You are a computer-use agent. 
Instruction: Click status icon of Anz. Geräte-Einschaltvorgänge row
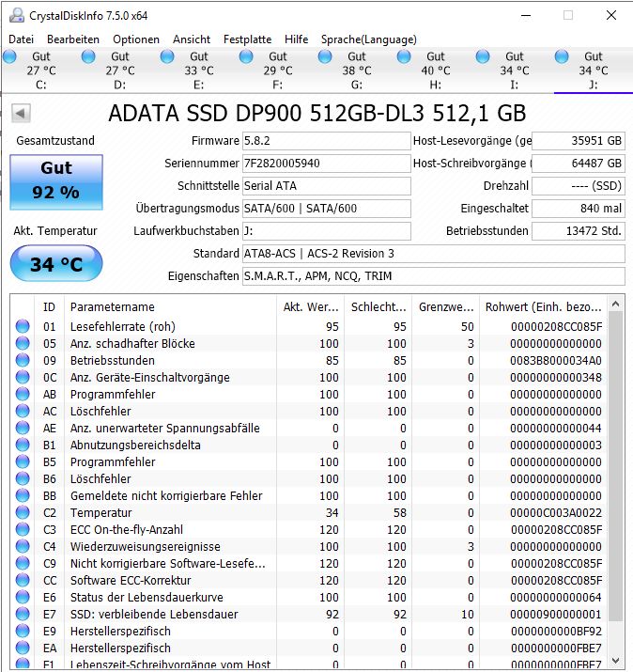pos(23,377)
